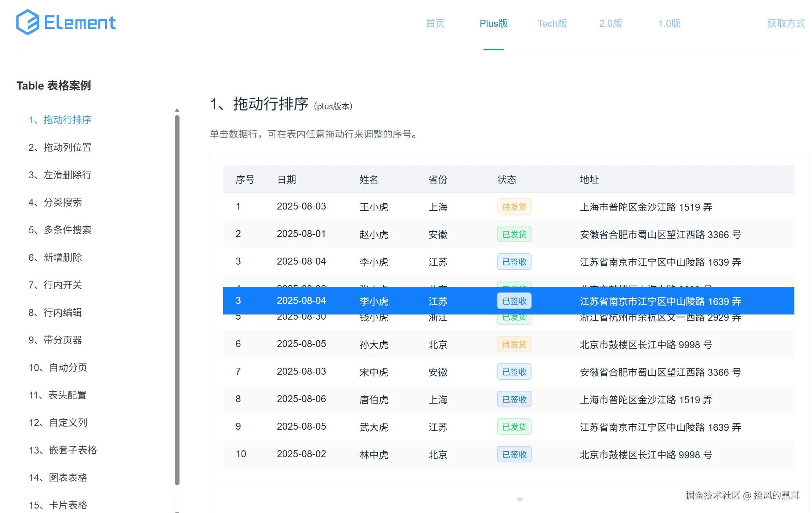Image resolution: width=812 pixels, height=513 pixels.
Task: Open the 多条件搜索 example
Action: [x=60, y=230]
